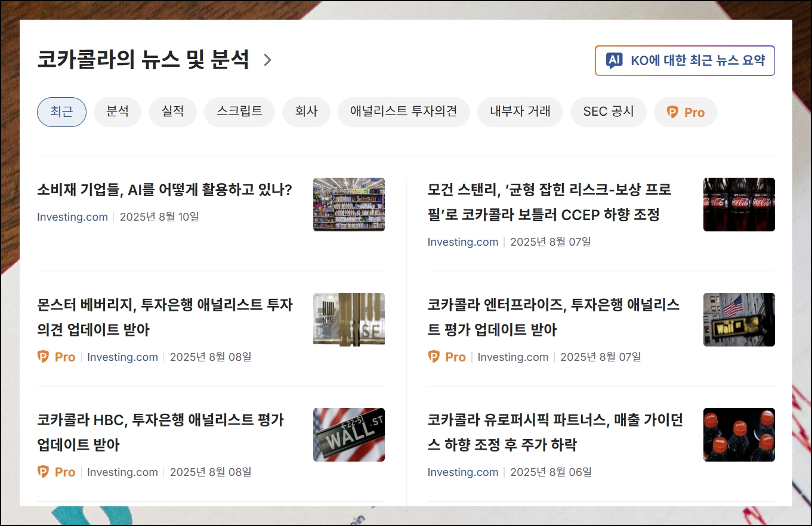The width and height of the screenshot is (812, 526).
Task: Click the AI chat icon in summary button
Action: 615,60
